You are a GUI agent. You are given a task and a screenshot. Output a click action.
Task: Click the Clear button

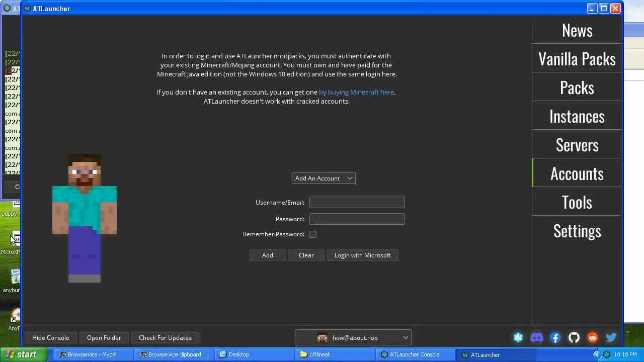coord(306,255)
